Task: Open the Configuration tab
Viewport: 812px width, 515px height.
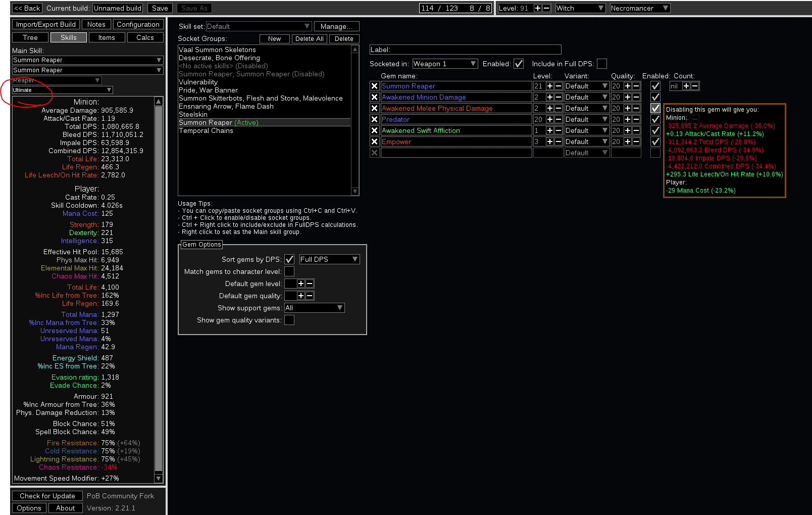Action: click(x=138, y=24)
